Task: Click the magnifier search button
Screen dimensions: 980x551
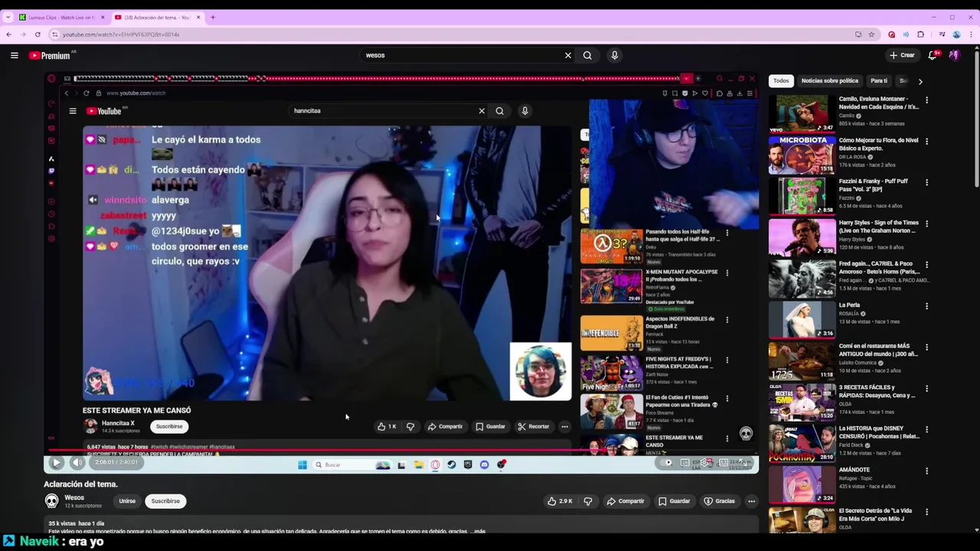Action: point(587,55)
